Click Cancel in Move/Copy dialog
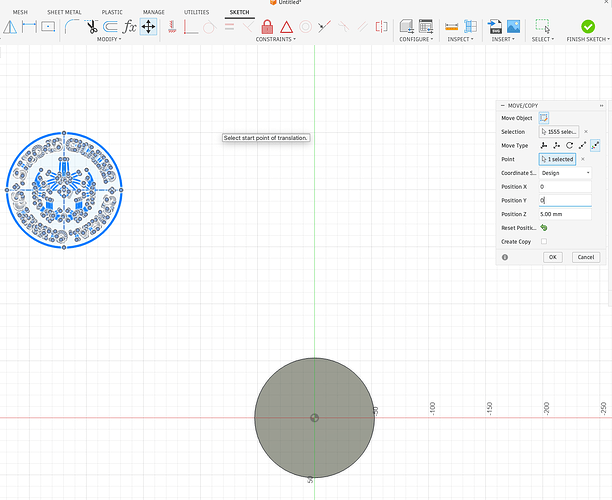Viewport: 612px width, 500px height. tap(586, 257)
